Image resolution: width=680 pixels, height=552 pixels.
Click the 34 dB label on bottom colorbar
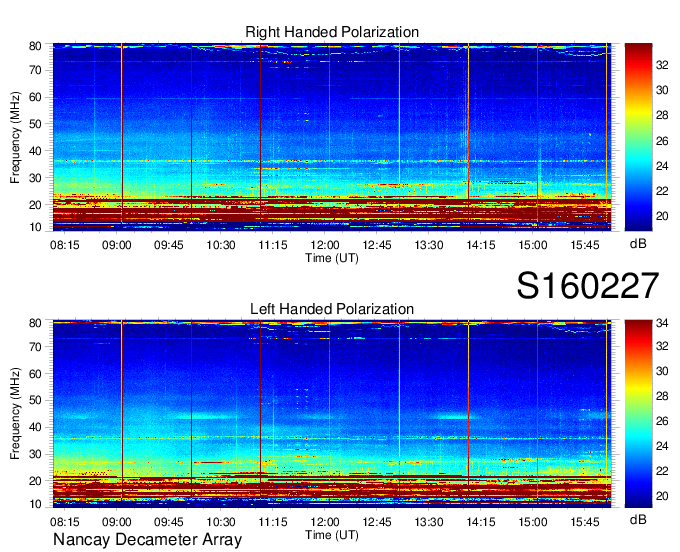pos(662,323)
